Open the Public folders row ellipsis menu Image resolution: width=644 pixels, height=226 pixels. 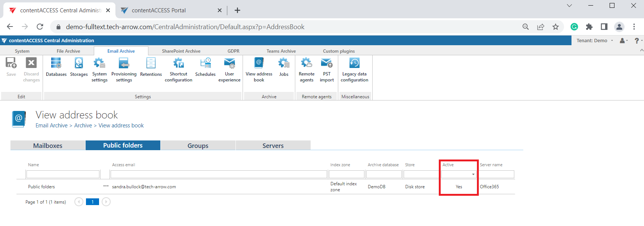coord(106,186)
